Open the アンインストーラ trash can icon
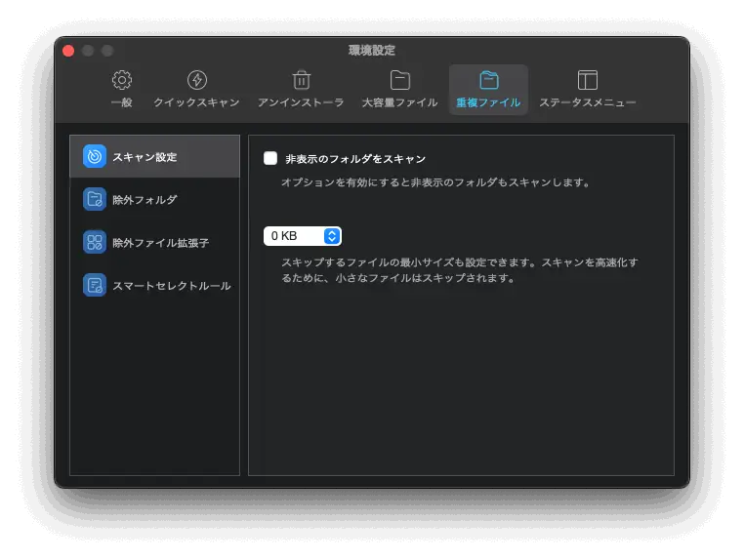 [302, 80]
